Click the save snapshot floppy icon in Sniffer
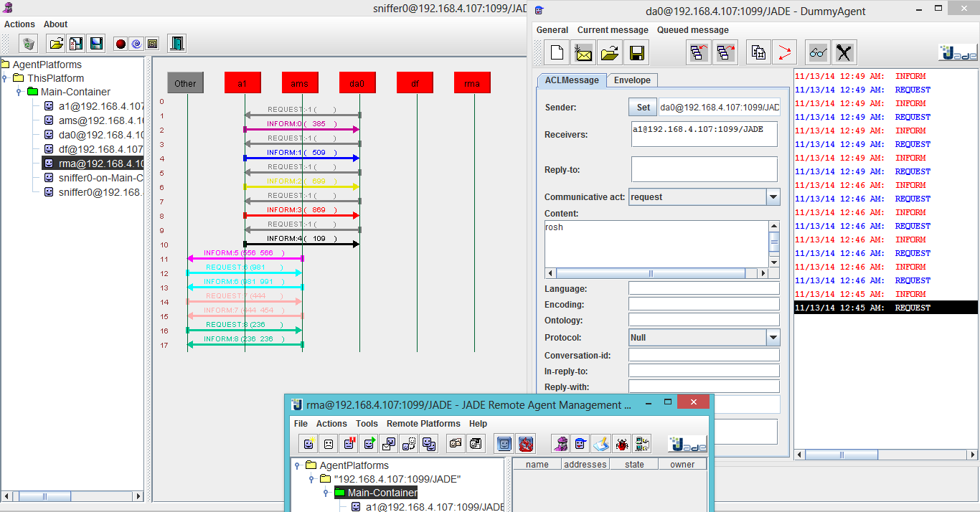Screen dimensions: 980x512 pos(96,44)
